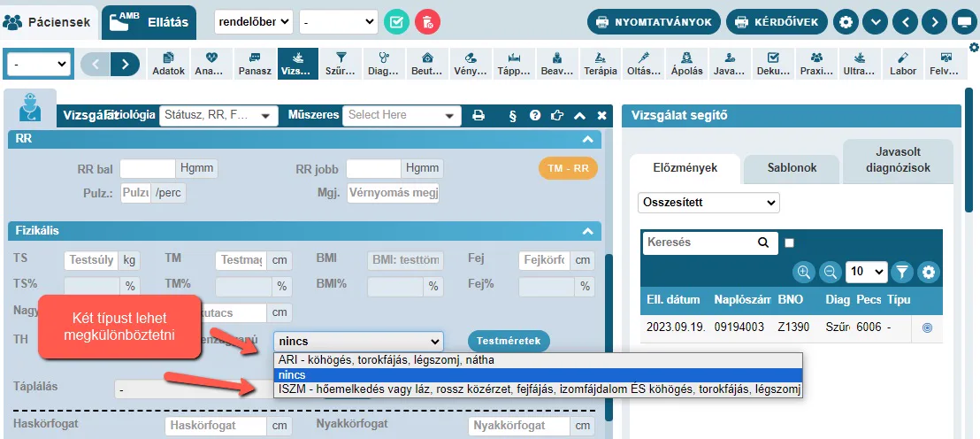Switch to Javasolt diagnózisok tab
This screenshot has height=439, width=980.
click(x=898, y=160)
